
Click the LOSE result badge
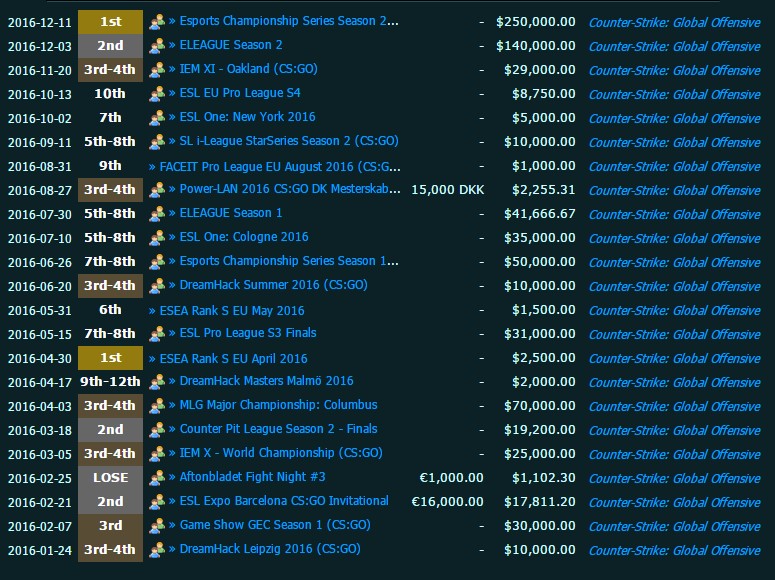[x=110, y=478]
